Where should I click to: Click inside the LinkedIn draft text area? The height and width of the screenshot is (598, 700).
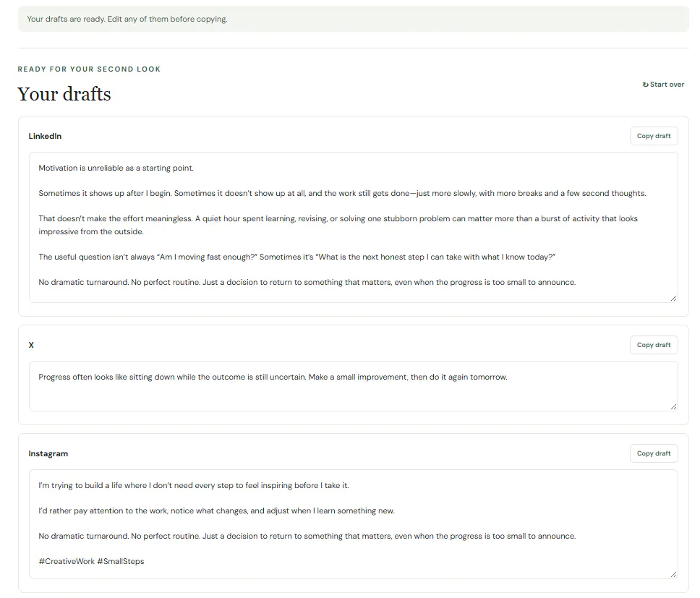pos(353,228)
